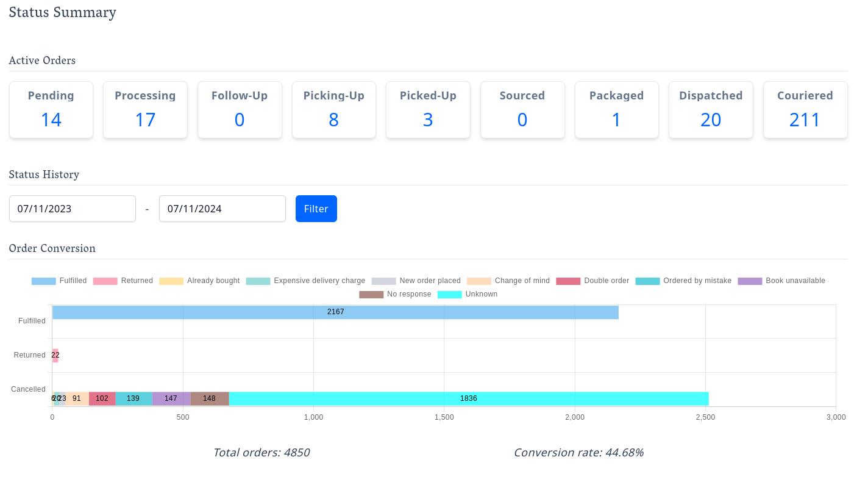Open the start date field showing 07/11/2023
868x482 pixels.
point(72,208)
